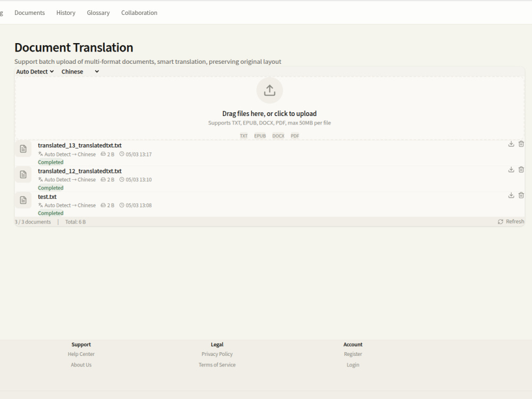Screen dimensions: 532x399
Task: Open the About Us link
Action: 81,365
